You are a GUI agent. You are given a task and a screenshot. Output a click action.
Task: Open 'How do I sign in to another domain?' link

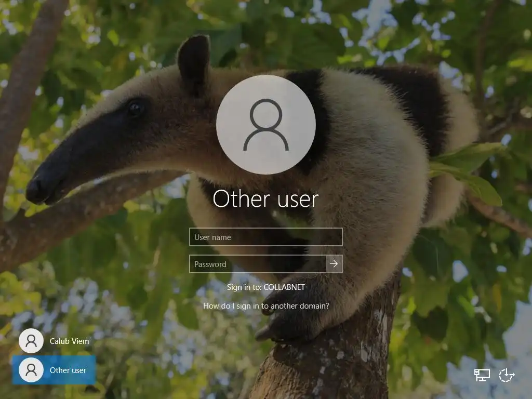pyautogui.click(x=266, y=305)
